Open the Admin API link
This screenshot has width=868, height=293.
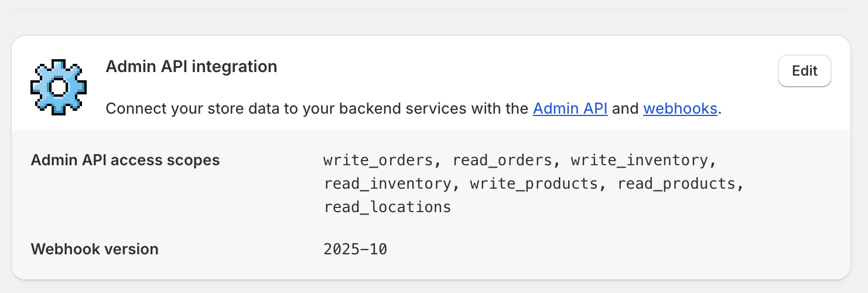570,108
